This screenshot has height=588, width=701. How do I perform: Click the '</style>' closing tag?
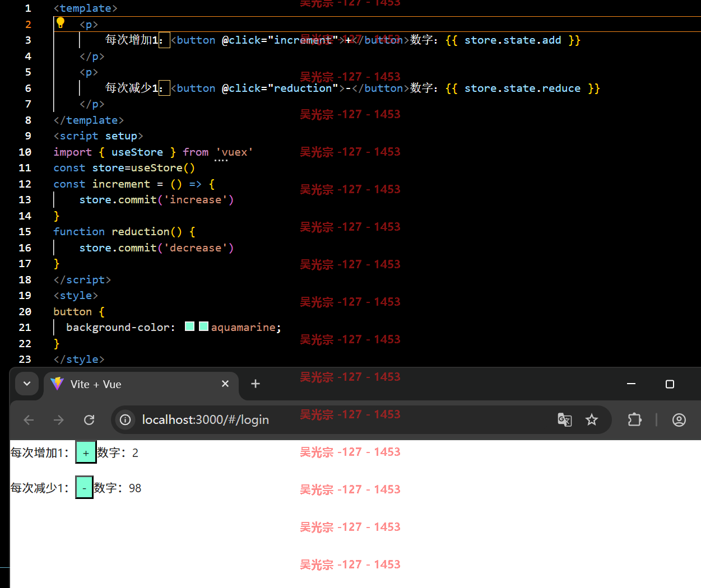coord(79,359)
